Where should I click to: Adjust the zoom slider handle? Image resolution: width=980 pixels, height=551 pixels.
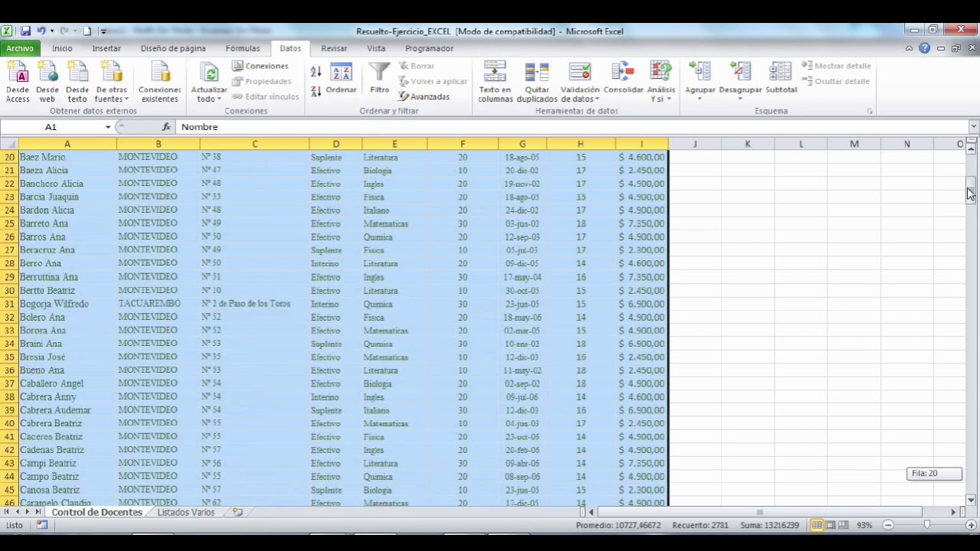926,525
